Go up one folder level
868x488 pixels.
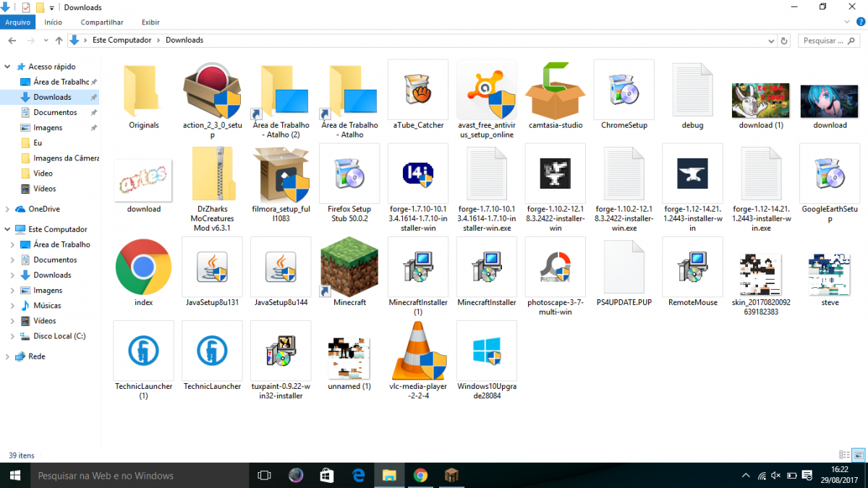[x=59, y=40]
